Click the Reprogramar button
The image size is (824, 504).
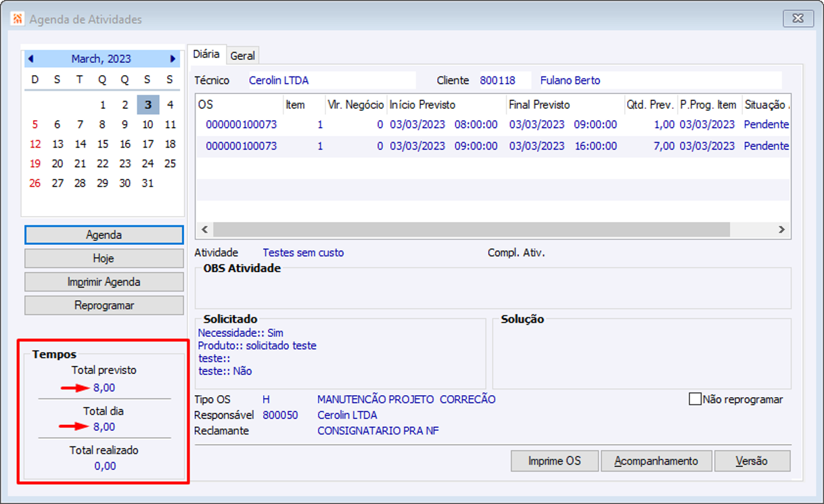click(104, 305)
